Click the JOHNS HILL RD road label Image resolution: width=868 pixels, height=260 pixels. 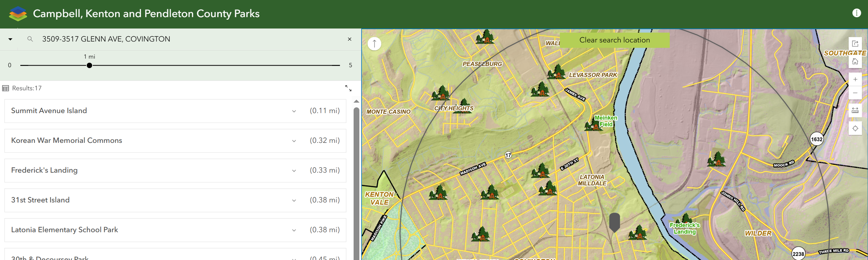(733, 201)
